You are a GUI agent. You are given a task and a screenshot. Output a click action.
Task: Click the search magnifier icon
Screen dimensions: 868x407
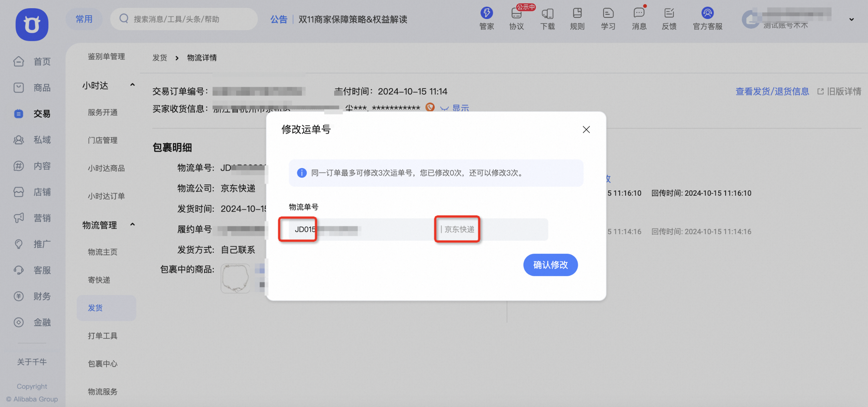click(124, 19)
